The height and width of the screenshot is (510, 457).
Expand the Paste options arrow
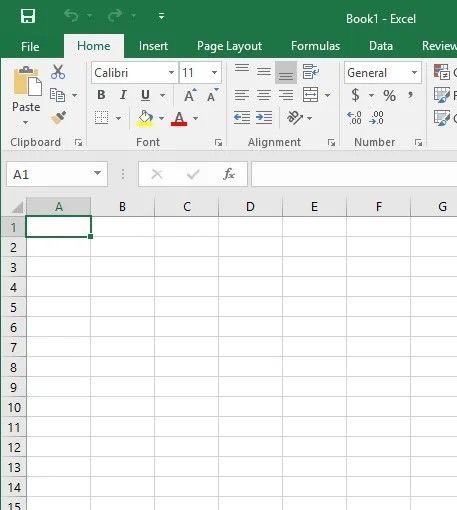26,123
